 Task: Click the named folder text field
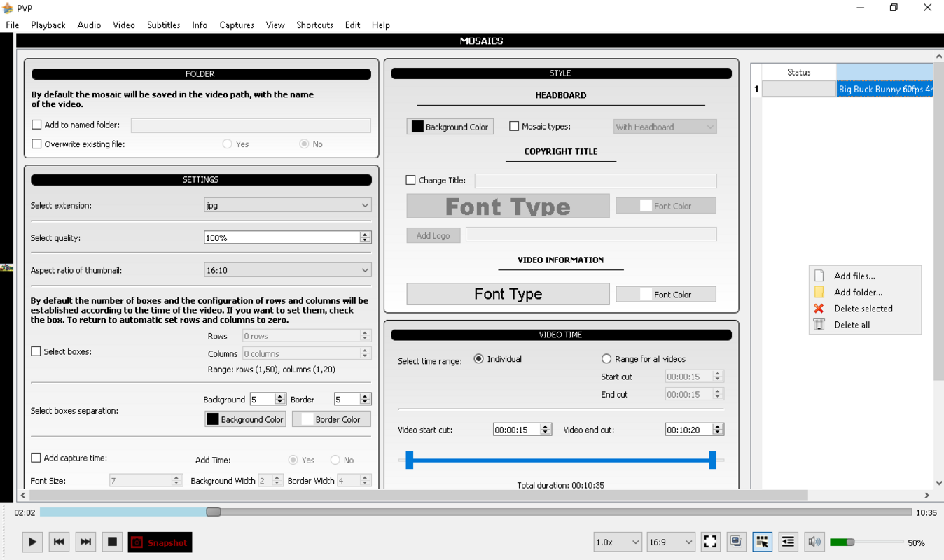pyautogui.click(x=251, y=125)
